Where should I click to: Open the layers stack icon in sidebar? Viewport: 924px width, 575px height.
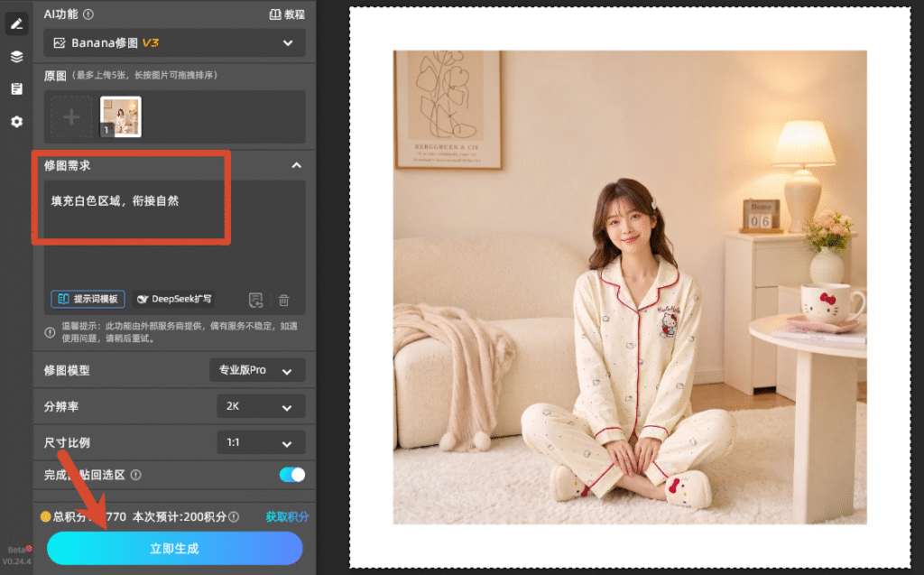click(16, 57)
